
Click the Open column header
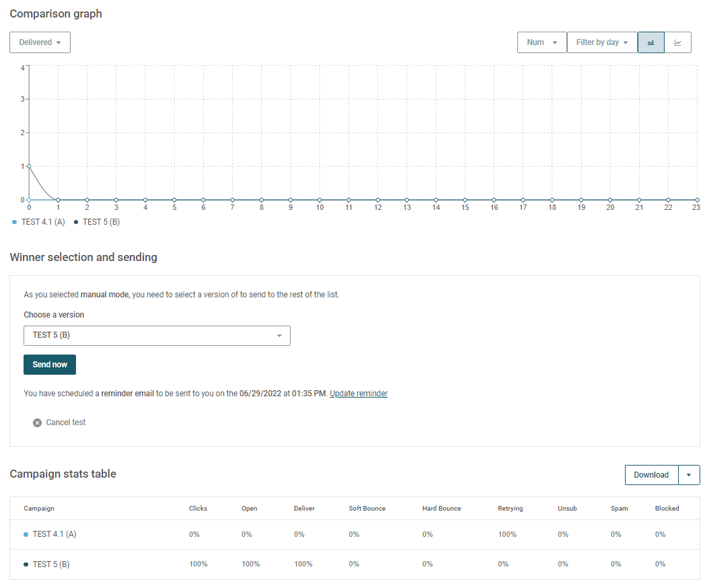coord(249,509)
